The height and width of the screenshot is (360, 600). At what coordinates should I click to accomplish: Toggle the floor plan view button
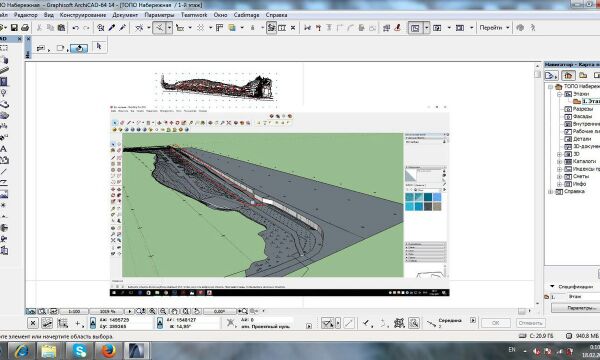[415, 28]
